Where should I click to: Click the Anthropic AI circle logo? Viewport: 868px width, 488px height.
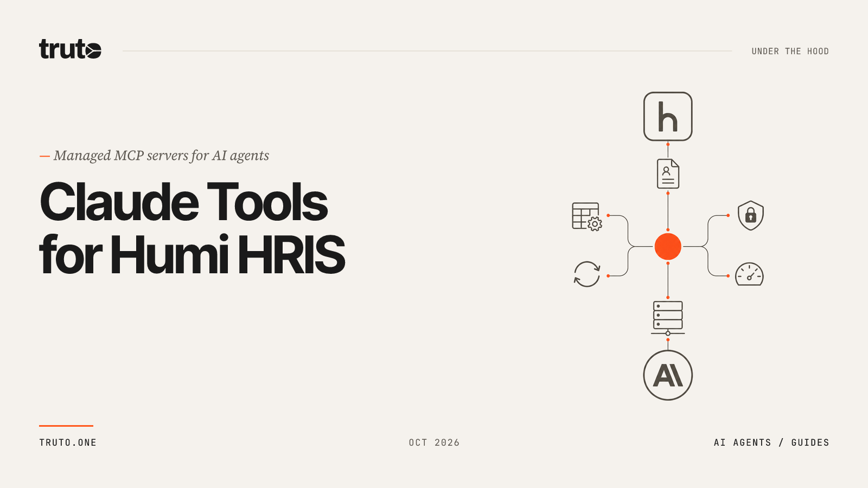[x=668, y=375]
